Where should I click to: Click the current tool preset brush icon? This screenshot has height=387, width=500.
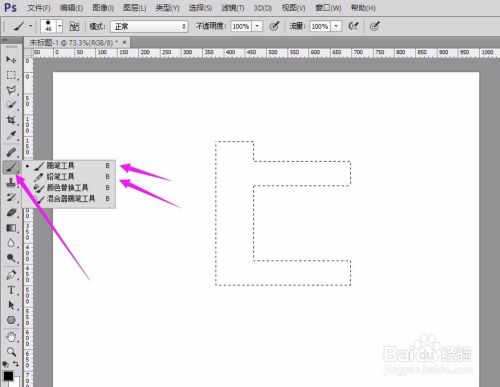[19, 26]
